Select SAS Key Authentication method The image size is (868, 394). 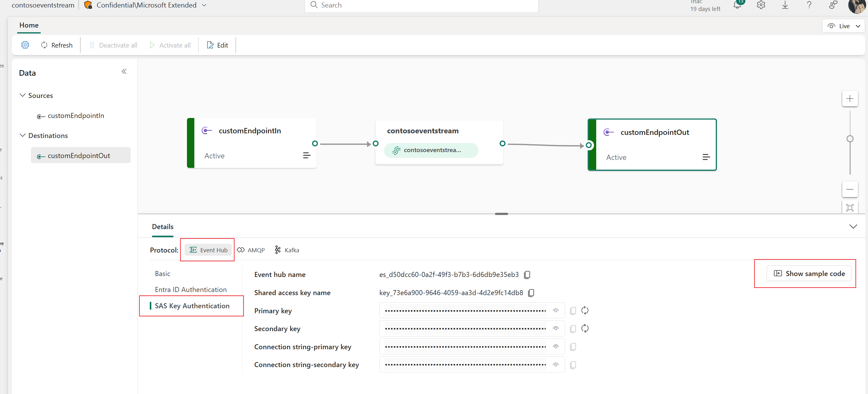tap(192, 305)
